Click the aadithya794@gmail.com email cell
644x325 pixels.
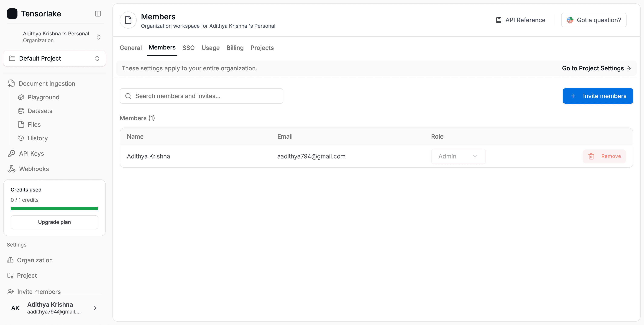tap(311, 156)
